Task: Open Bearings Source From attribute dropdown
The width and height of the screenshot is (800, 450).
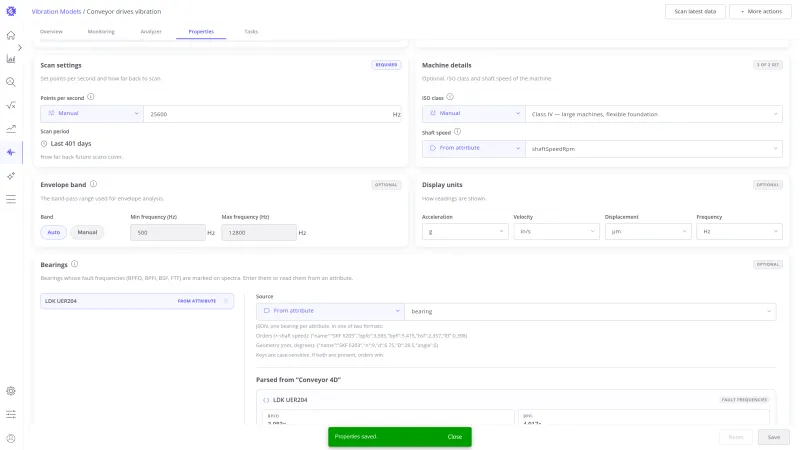Action: coord(330,311)
